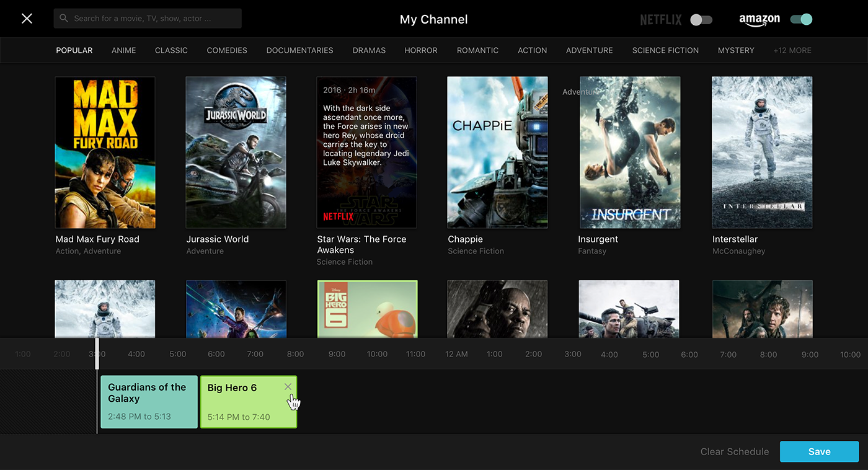This screenshot has height=470, width=868.
Task: Type in the movie search field
Action: (x=155, y=19)
